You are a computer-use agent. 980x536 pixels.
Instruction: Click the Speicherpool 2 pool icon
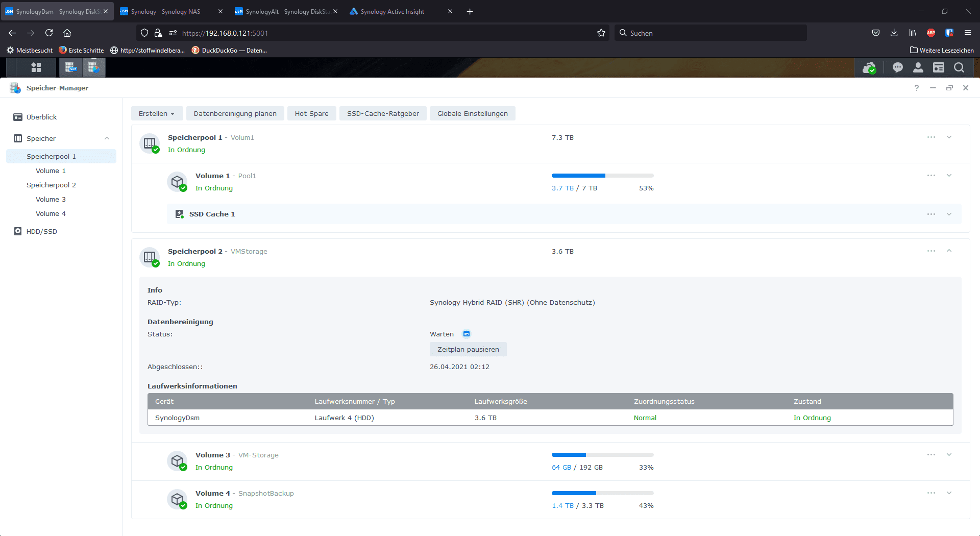tap(150, 257)
